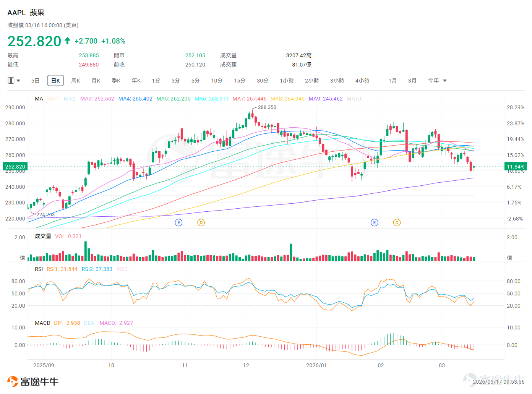Choose the 4小時 interval
This screenshot has height=394, width=532.
coord(362,81)
